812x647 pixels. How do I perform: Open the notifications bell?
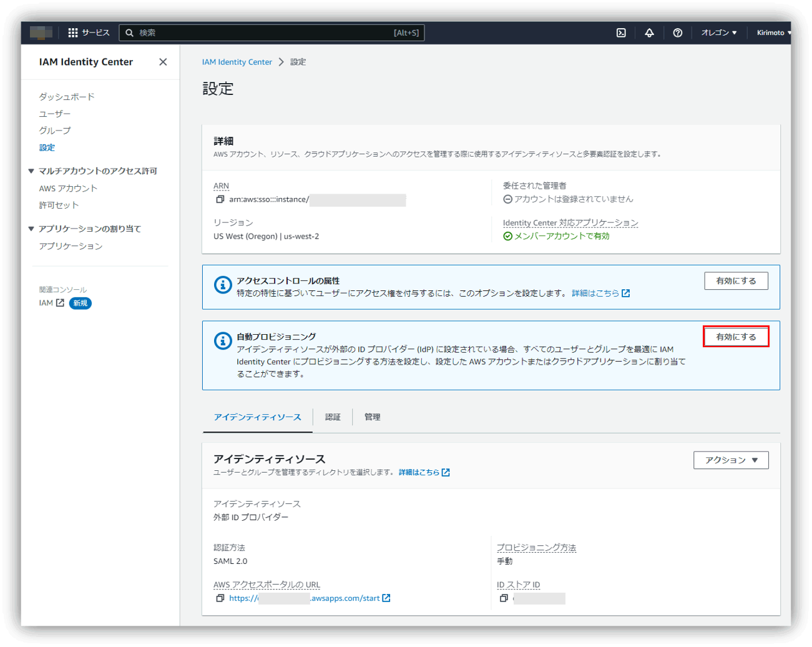pyautogui.click(x=649, y=32)
